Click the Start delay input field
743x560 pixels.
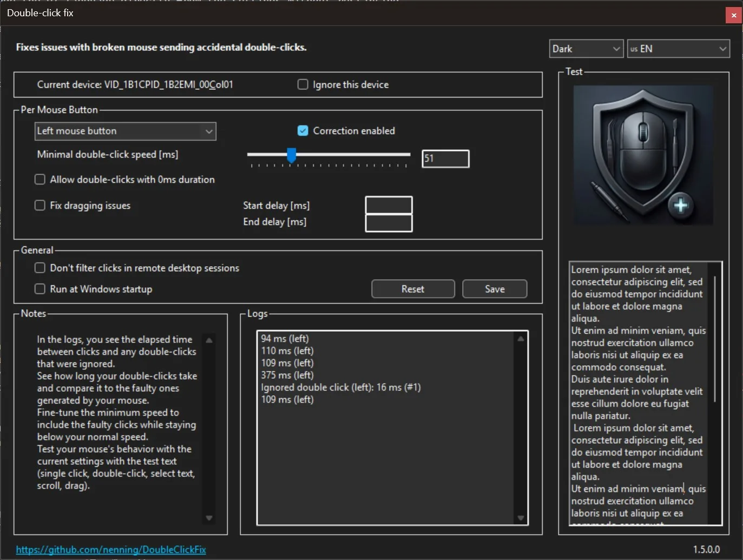point(389,205)
